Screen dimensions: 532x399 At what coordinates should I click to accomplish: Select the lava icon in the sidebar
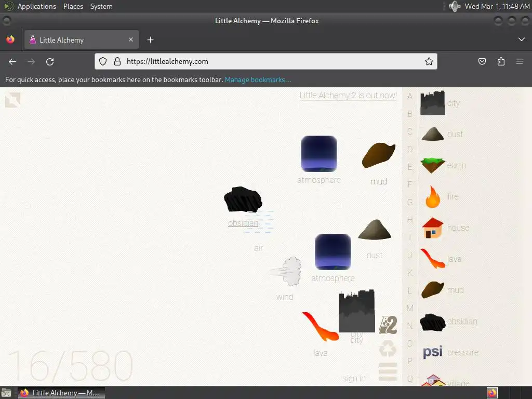(x=433, y=259)
